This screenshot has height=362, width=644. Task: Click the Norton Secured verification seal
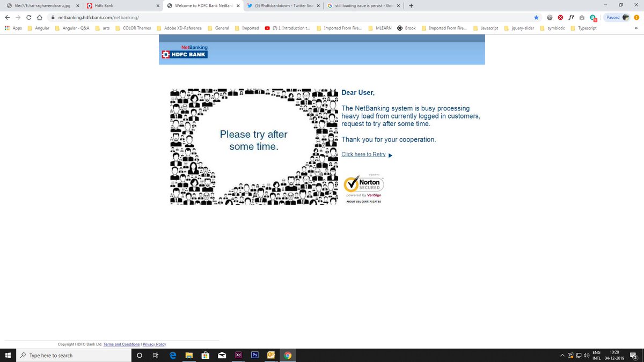[365, 184]
